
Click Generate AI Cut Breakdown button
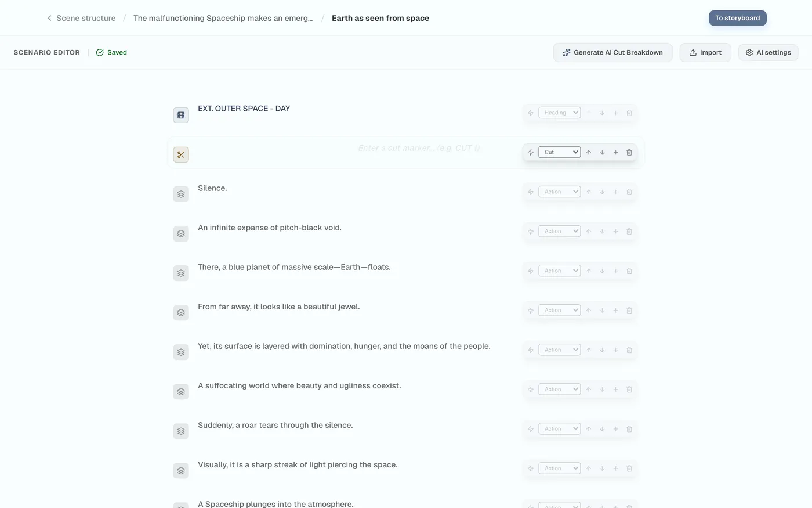coord(612,52)
